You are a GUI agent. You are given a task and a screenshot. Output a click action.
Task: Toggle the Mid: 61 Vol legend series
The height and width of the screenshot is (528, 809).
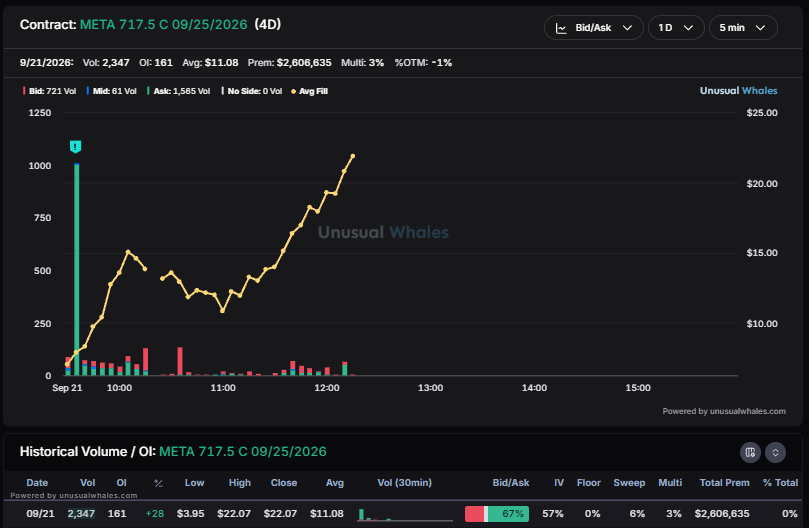point(111,91)
